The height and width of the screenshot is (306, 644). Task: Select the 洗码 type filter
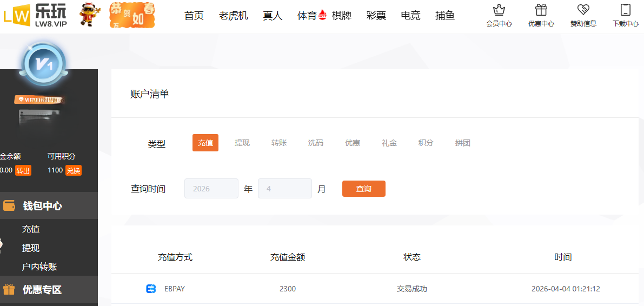tap(316, 143)
